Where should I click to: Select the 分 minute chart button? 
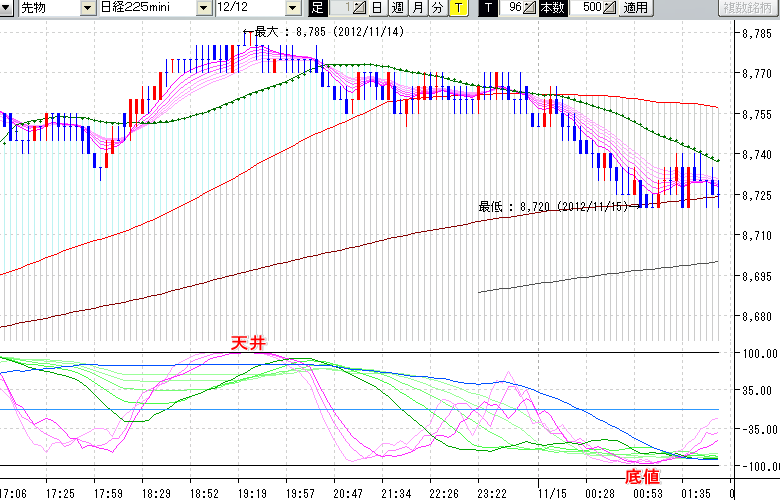pos(437,9)
